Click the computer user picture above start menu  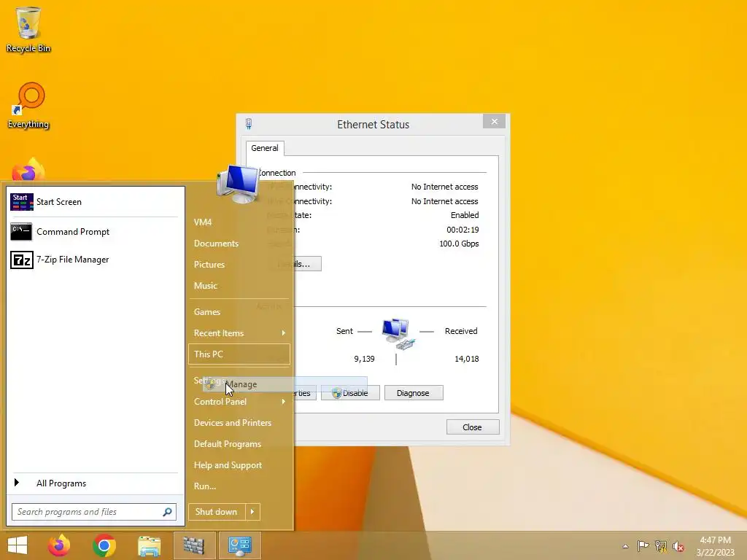pos(238,184)
